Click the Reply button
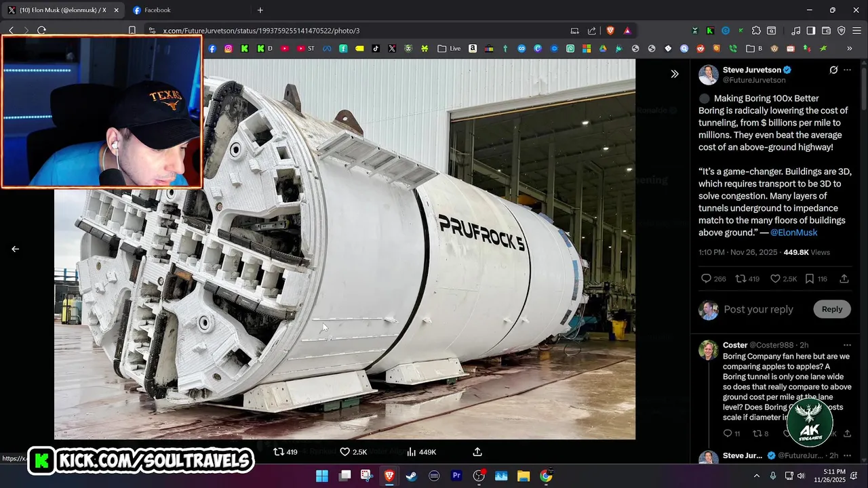 832,309
